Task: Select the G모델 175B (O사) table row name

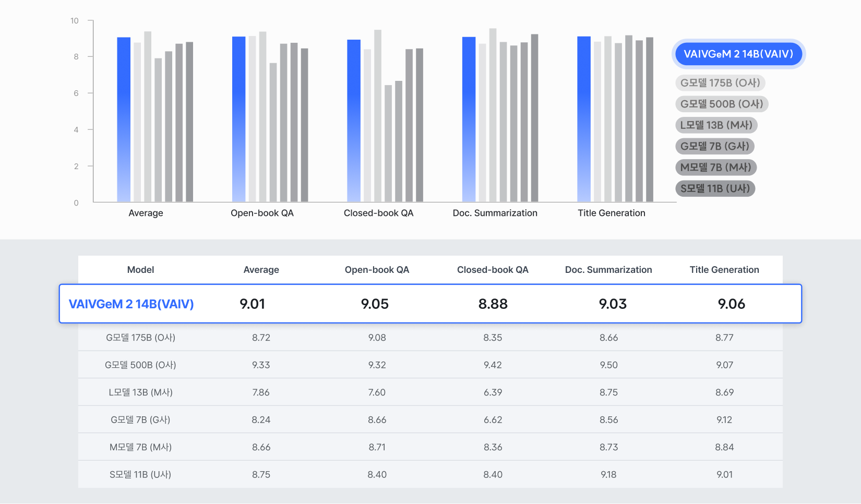Action: pyautogui.click(x=141, y=338)
